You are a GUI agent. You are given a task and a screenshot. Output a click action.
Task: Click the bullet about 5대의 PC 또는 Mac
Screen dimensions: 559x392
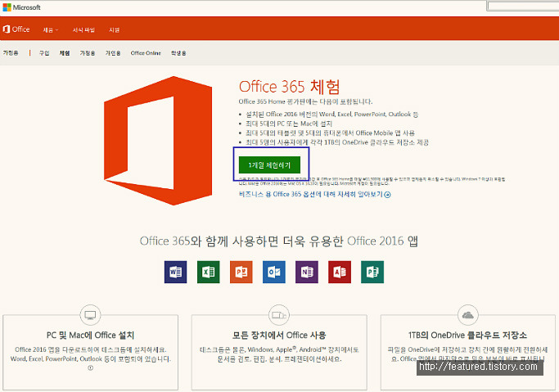(289, 124)
